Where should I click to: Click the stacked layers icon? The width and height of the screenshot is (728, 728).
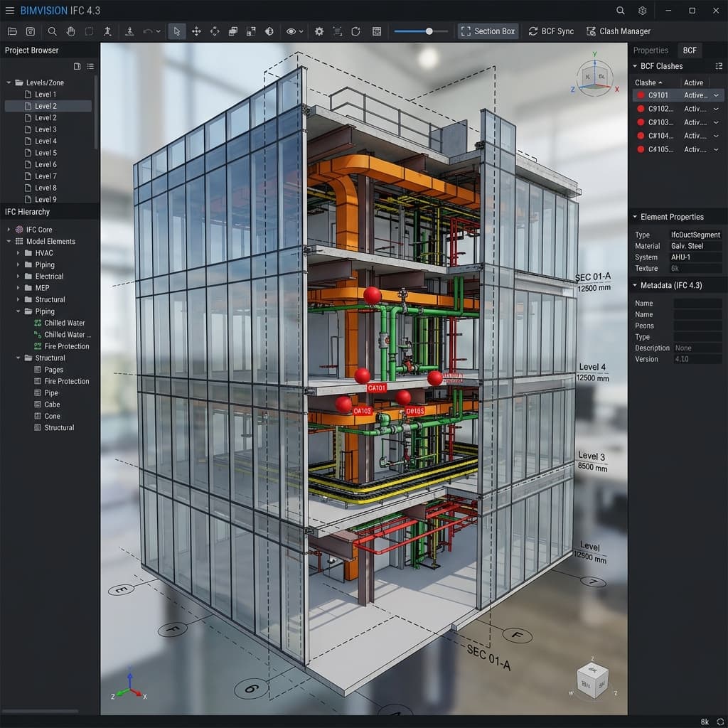point(233,31)
